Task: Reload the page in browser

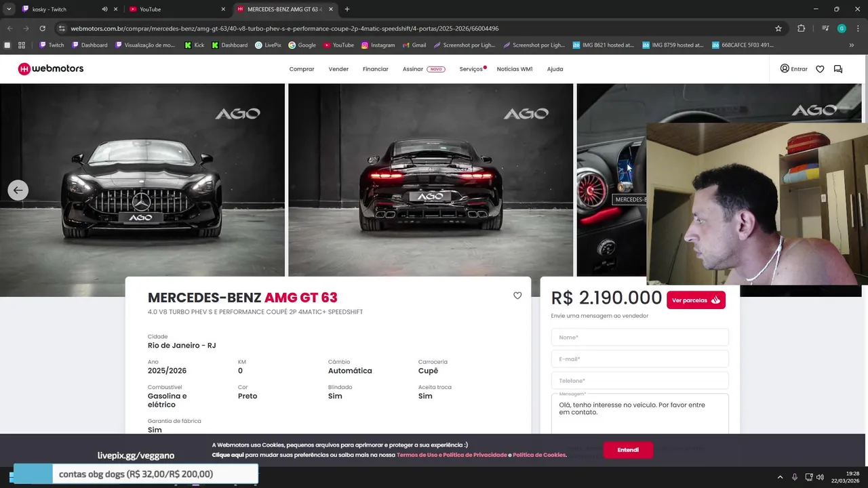Action: point(42,28)
